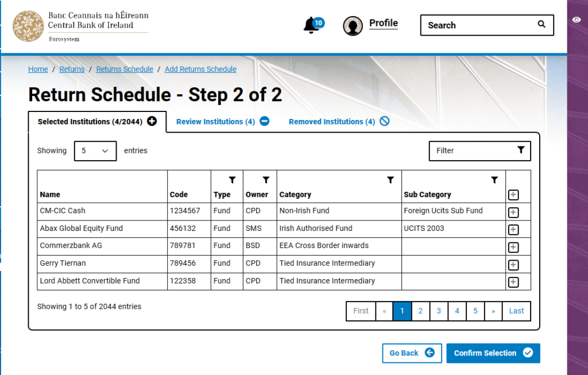588x375 pixels.
Task: Go to Home breadcrumb link
Action: point(38,69)
